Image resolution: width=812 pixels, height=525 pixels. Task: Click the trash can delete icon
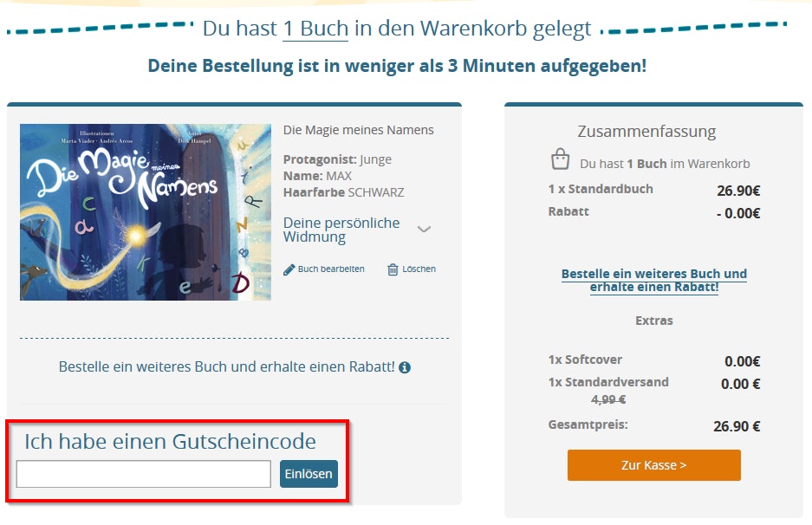click(x=393, y=269)
